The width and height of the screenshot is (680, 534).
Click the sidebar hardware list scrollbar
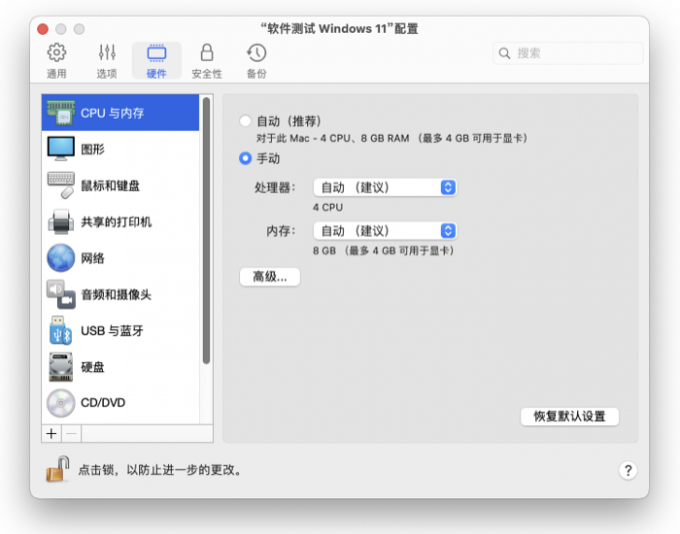click(206, 230)
